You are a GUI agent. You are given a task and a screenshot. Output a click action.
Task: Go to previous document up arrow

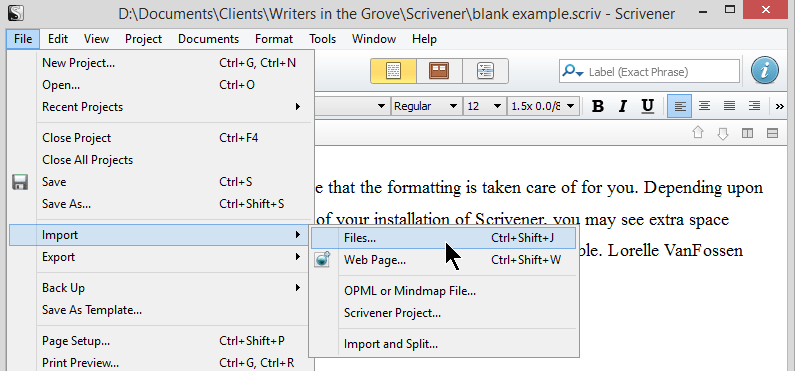(x=698, y=133)
